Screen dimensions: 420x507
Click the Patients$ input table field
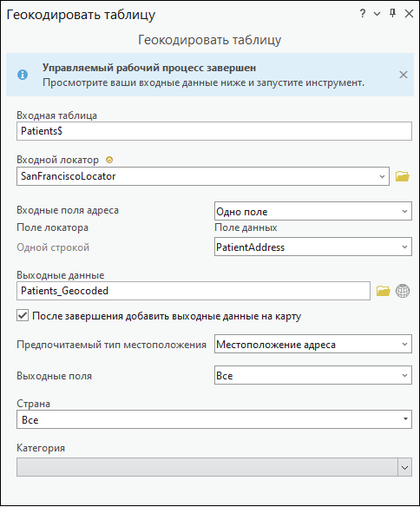click(x=214, y=131)
